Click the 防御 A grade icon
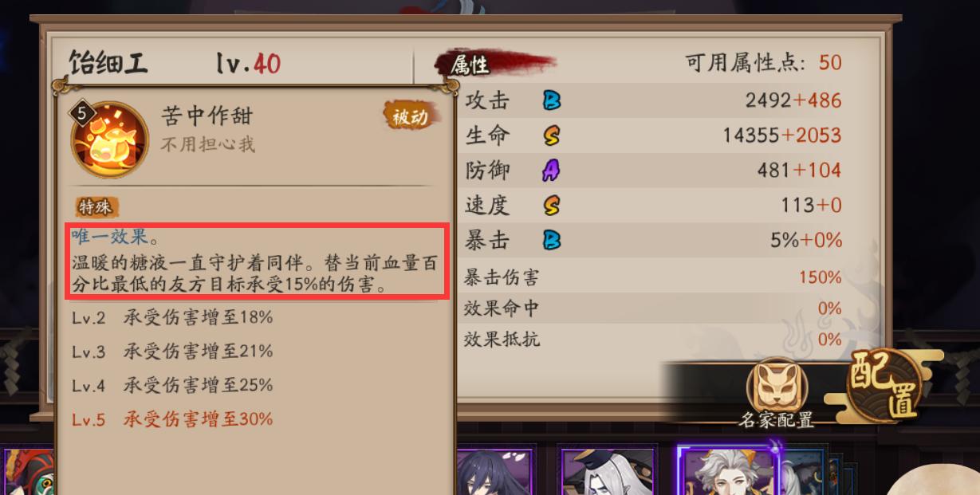The width and height of the screenshot is (980, 495). tap(552, 170)
